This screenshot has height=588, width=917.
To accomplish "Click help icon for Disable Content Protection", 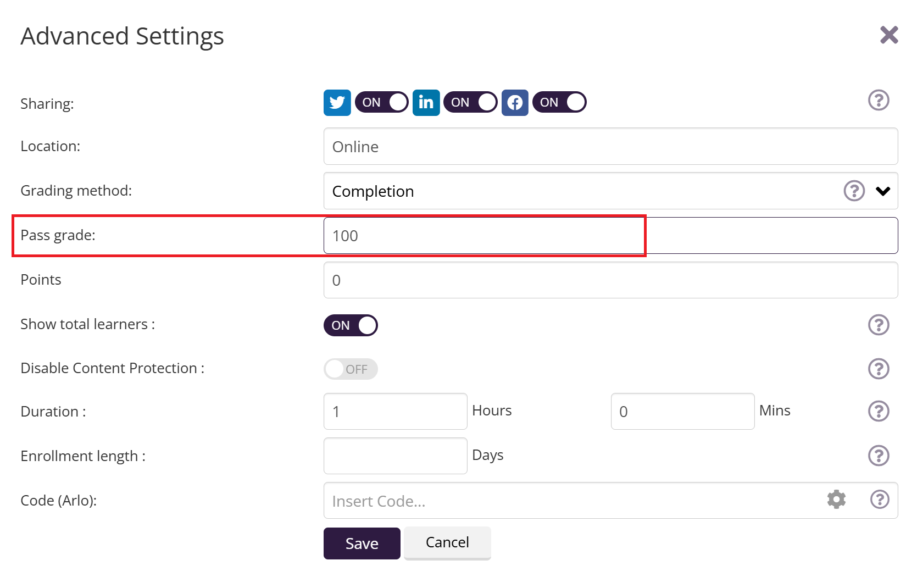I will [878, 369].
